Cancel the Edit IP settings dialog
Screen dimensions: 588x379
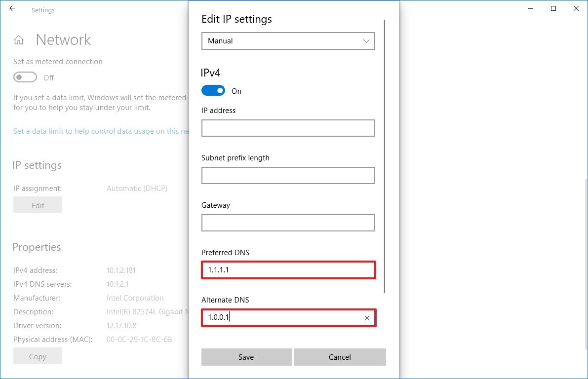(x=340, y=357)
